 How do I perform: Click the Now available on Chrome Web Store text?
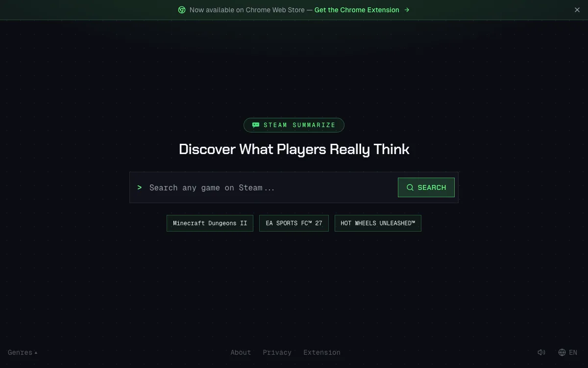(247, 10)
